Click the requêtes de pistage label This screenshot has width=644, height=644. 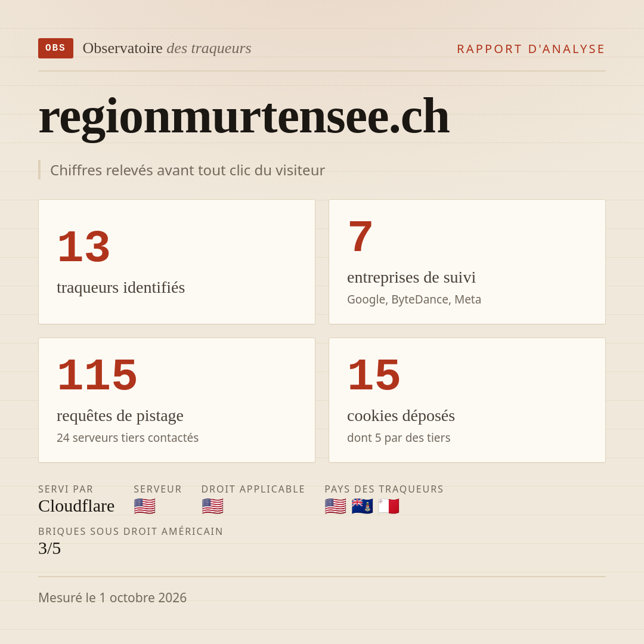(120, 416)
